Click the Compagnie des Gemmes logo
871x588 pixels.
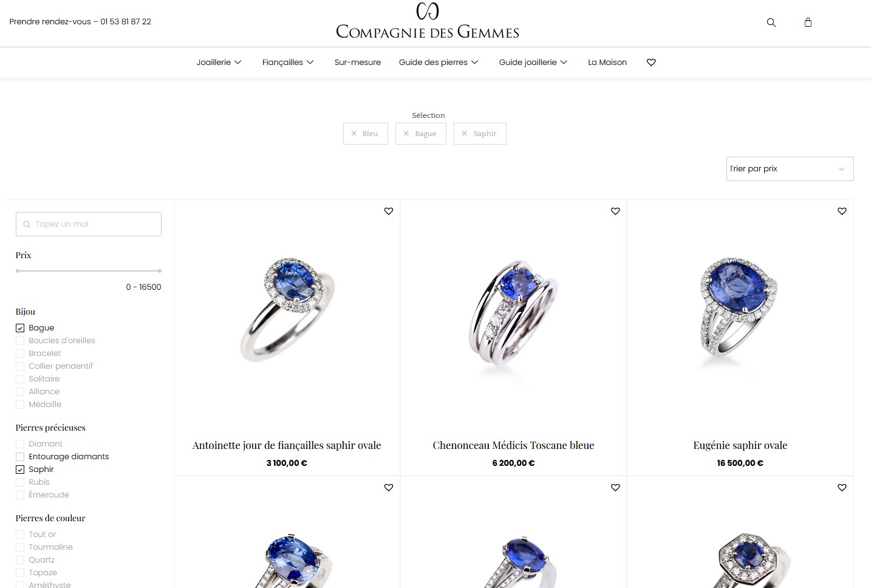click(428, 22)
